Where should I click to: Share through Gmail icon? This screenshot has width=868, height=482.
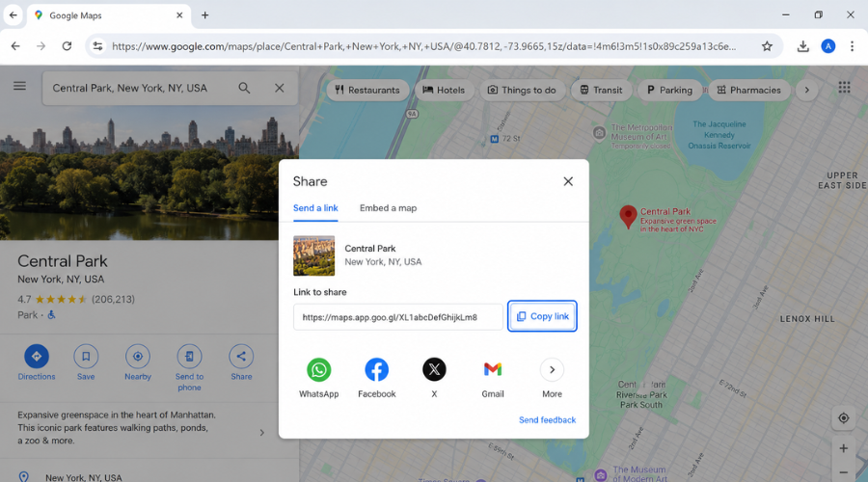pos(492,369)
